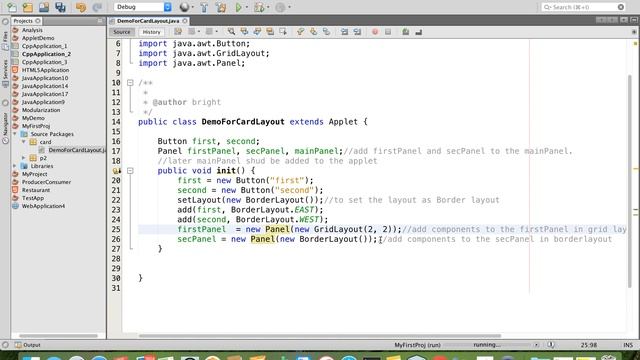The width and height of the screenshot is (640, 360).
Task: Click the Find Next Occurrence icon
Action: click(258, 31)
